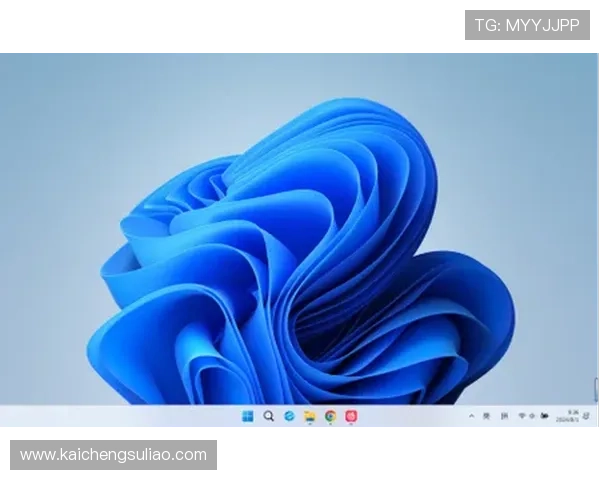Launch Microsoft Edge from taskbar
Viewport: 600px width, 480px height.
click(x=289, y=416)
